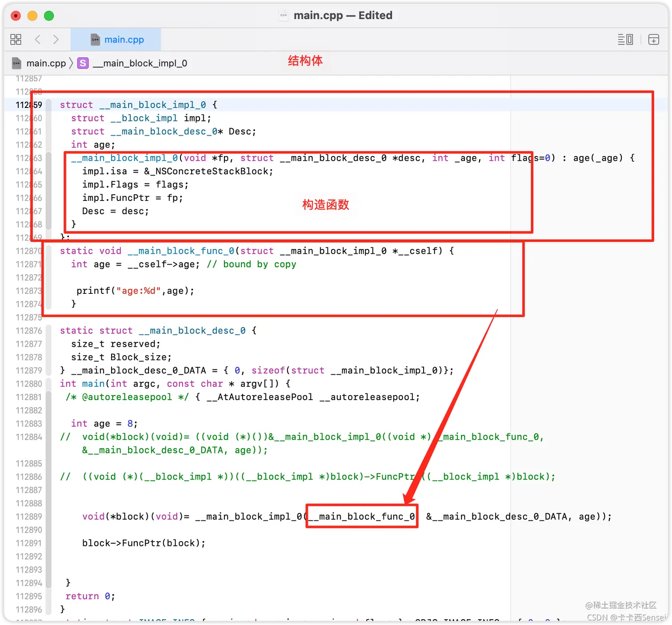Click __main_block_desc_0_DATA initializer line
This screenshot has height=625, width=672.
257,370
